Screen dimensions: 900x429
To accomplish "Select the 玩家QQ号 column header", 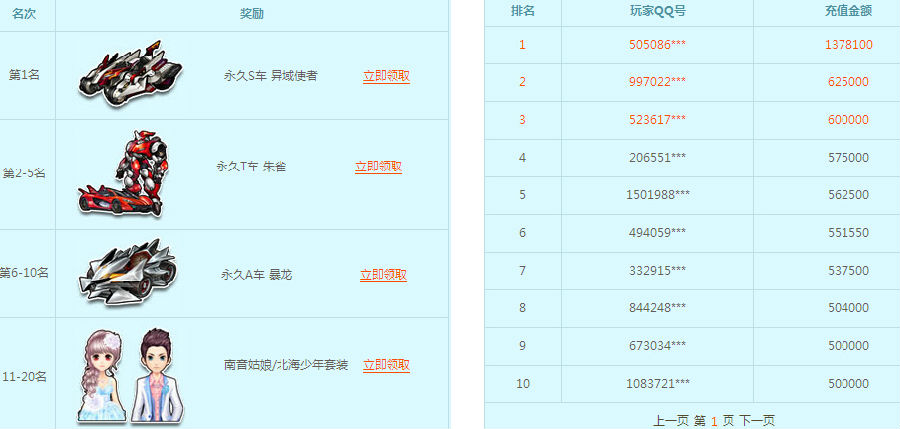I will [x=658, y=11].
